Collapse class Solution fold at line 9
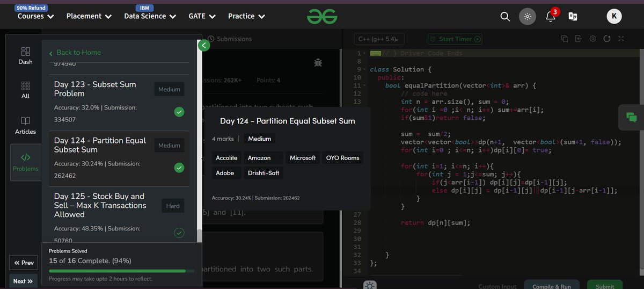The height and width of the screenshot is (289, 644). click(x=365, y=69)
